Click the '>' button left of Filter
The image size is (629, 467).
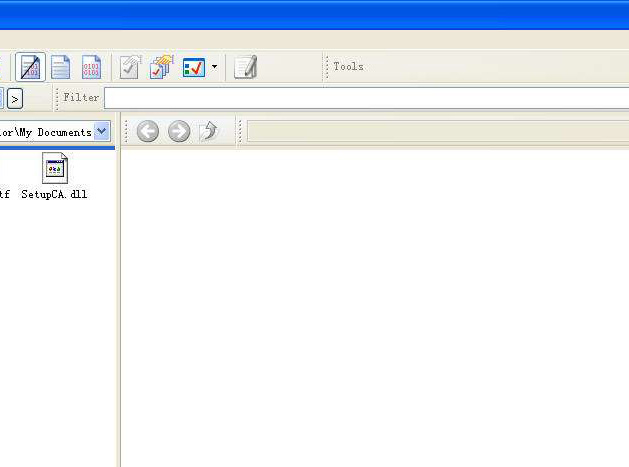tap(15, 98)
